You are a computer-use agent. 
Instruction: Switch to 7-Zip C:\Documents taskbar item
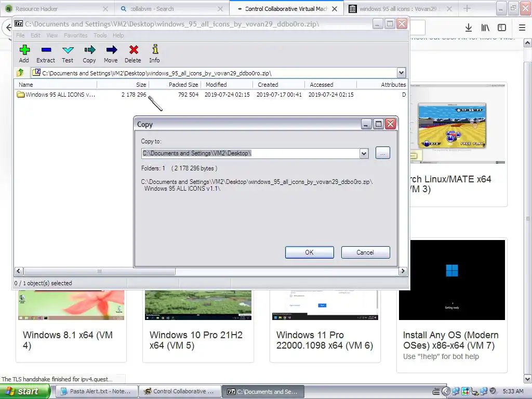click(263, 392)
